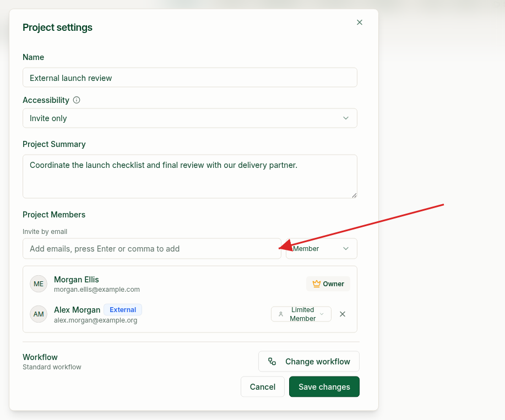
Task: Open the invite role dropdown set to Member
Action: pyautogui.click(x=322, y=248)
